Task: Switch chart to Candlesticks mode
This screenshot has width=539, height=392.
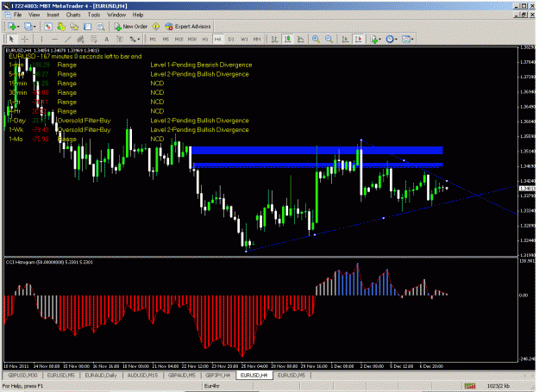Action: click(287, 39)
